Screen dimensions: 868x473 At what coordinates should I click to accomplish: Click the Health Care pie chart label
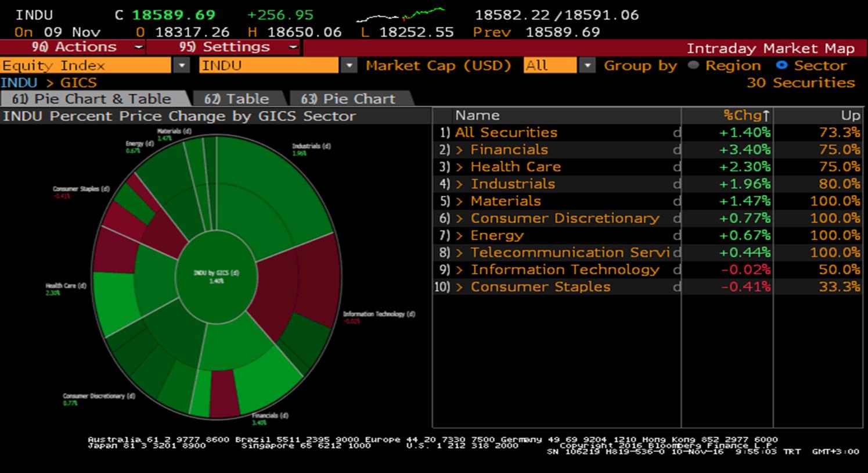(66, 289)
